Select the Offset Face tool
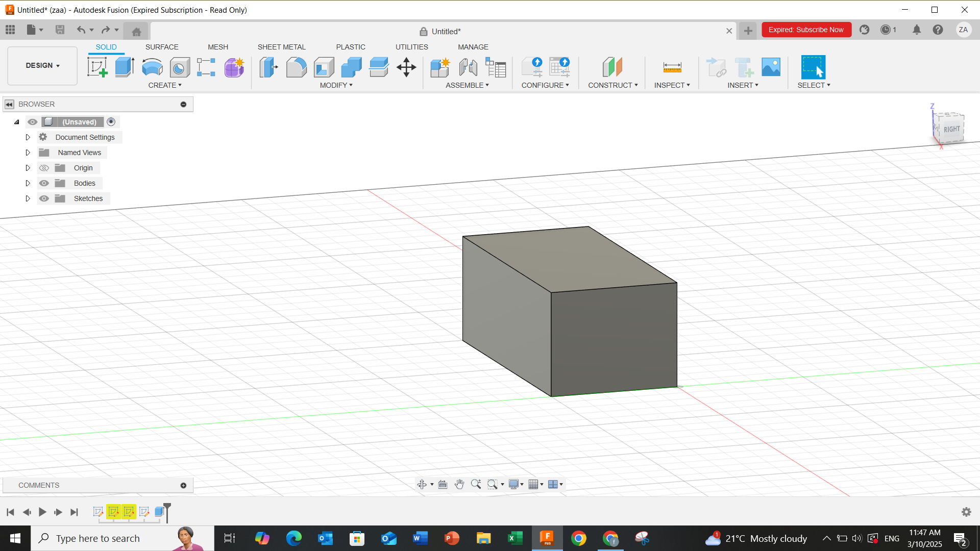 click(x=379, y=67)
